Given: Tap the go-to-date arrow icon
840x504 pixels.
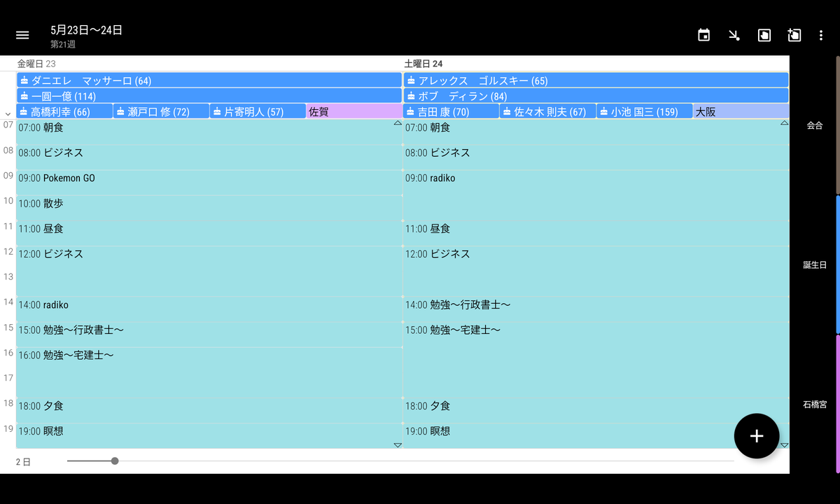Looking at the screenshot, I should click(x=734, y=35).
